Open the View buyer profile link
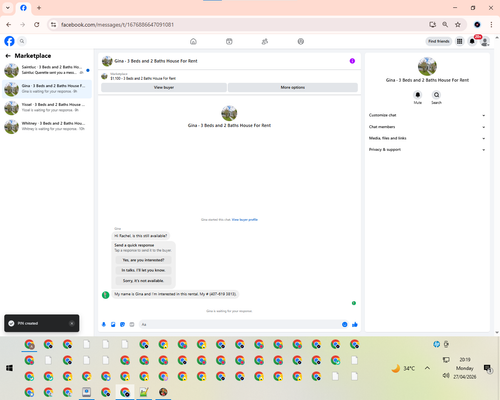This screenshot has width=500, height=400. pyautogui.click(x=245, y=220)
